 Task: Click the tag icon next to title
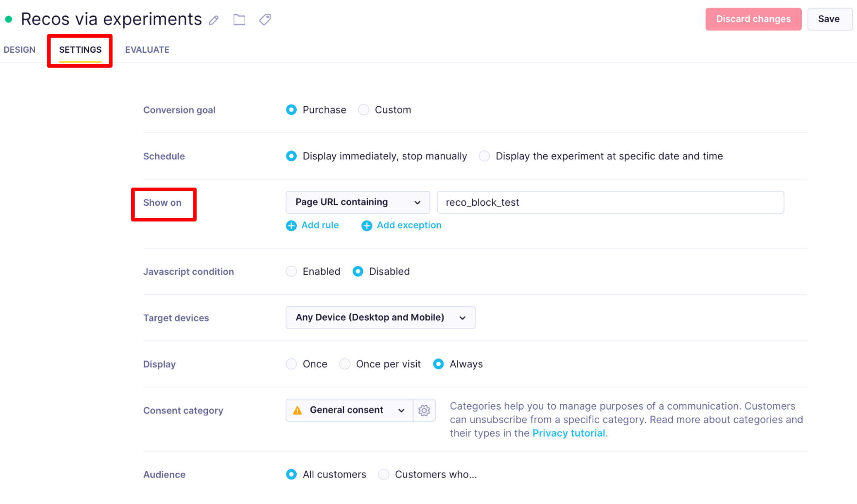point(265,20)
